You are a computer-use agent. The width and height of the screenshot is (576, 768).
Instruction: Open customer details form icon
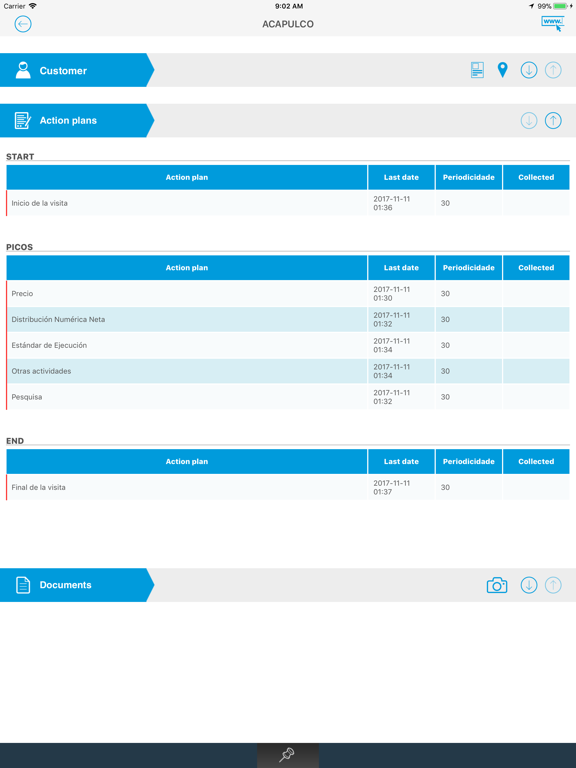[x=477, y=70]
